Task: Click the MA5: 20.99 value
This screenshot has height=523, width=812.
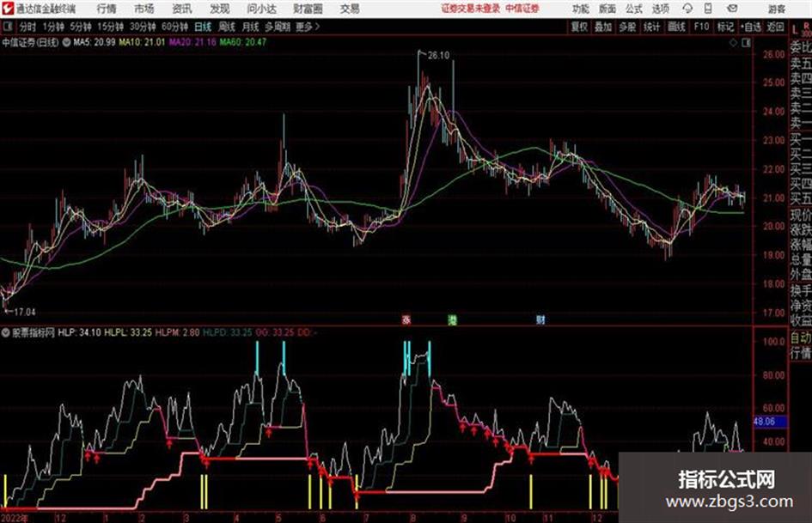Action: coord(95,42)
